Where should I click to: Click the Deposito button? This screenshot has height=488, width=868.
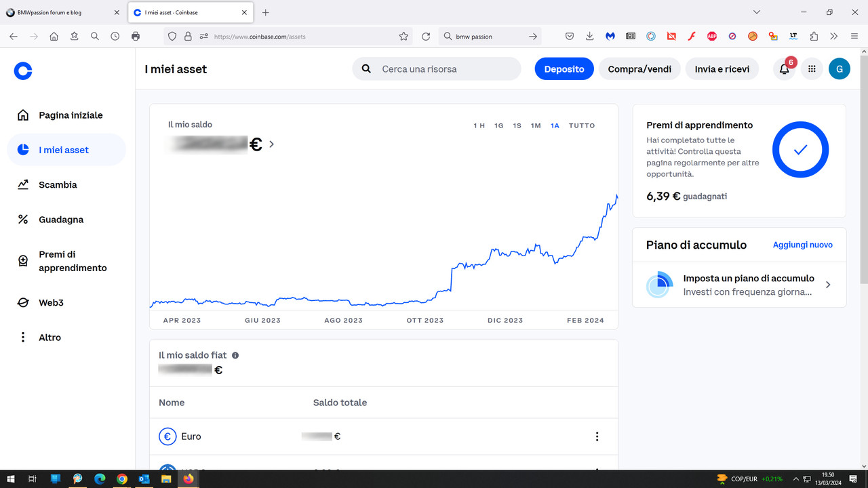pyautogui.click(x=564, y=68)
